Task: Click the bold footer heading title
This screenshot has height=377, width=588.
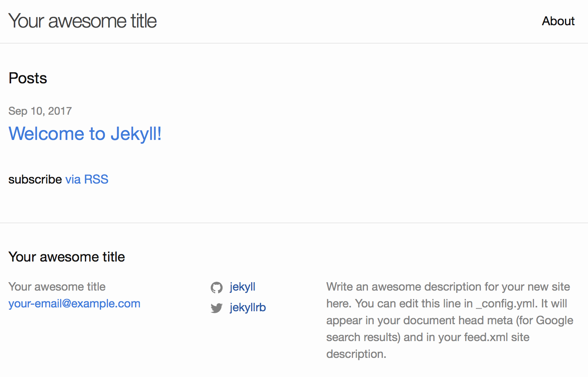Action: [67, 257]
